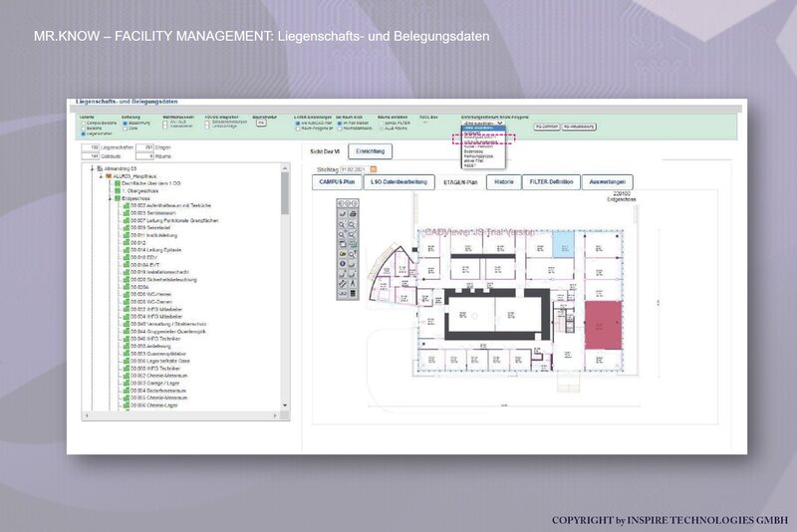Select the compass divider tool in CAD toolbar
Viewport: 797px width, 532px height.
click(353, 284)
